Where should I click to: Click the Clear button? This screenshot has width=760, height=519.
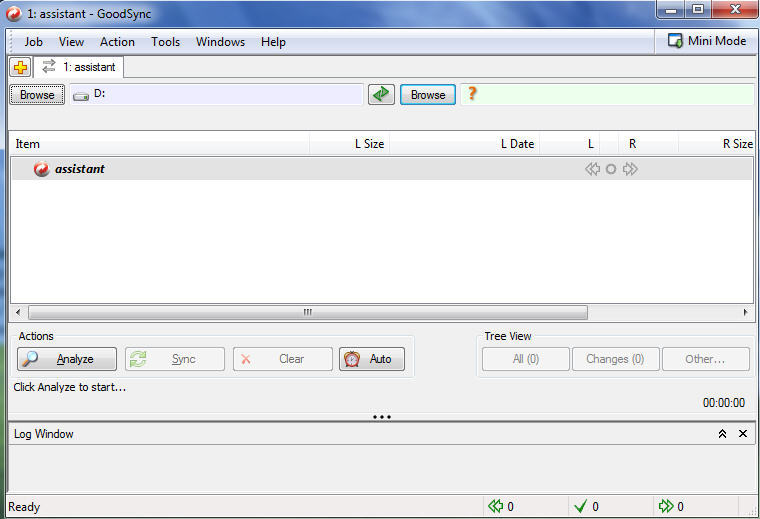(x=283, y=359)
